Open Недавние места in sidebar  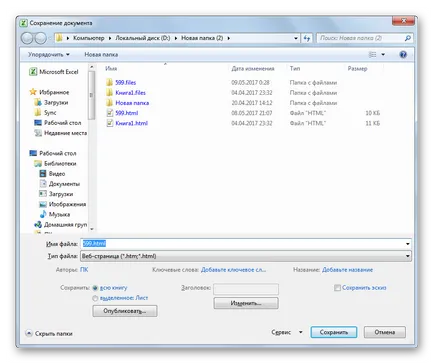[x=60, y=133]
